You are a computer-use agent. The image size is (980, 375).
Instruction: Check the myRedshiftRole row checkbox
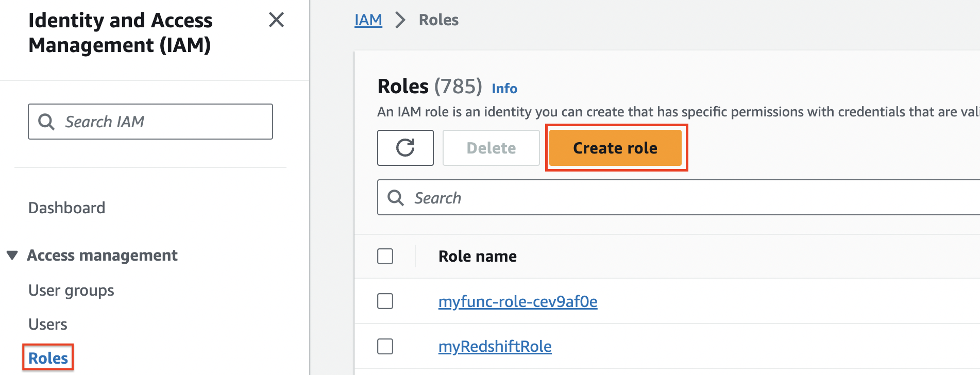coord(385,346)
